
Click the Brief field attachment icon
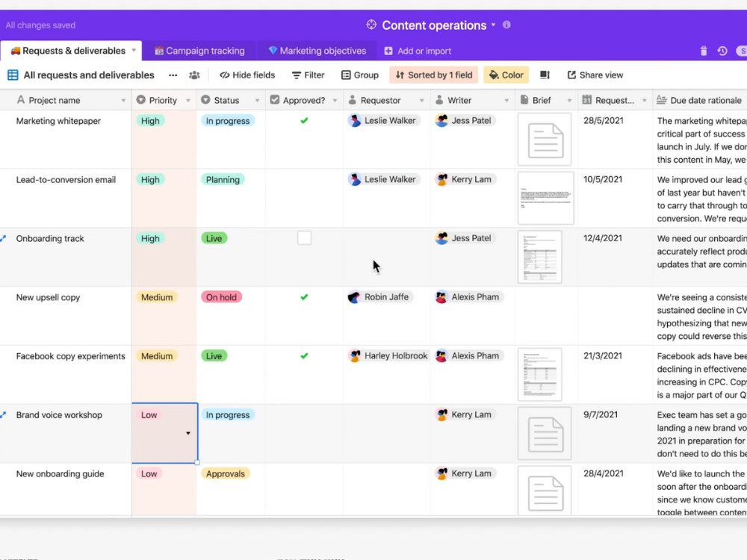(x=524, y=100)
